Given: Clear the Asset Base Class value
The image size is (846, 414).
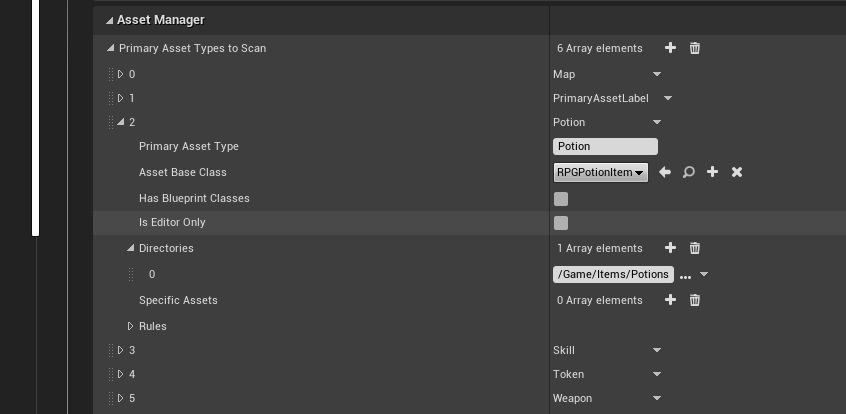Looking at the screenshot, I should tap(737, 172).
